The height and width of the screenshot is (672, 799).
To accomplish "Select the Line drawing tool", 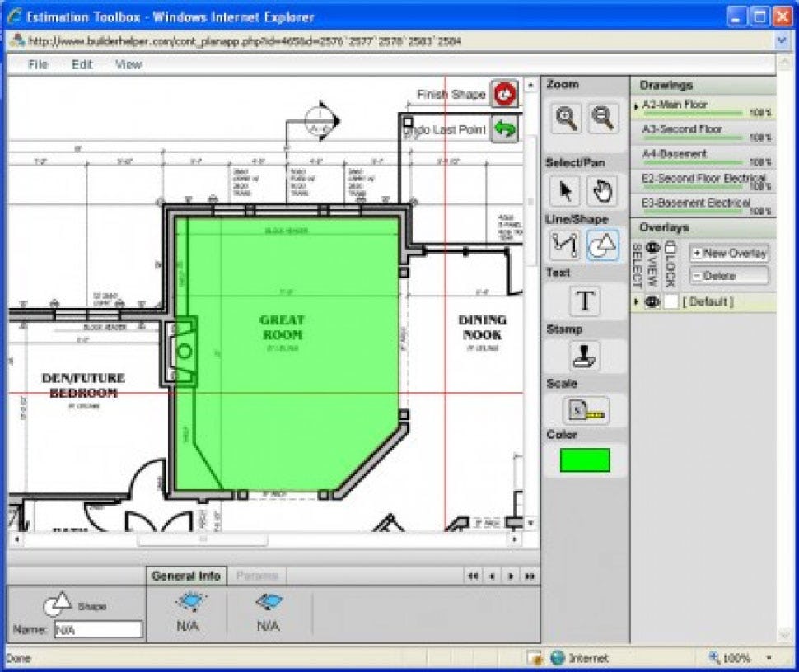I will [564, 245].
